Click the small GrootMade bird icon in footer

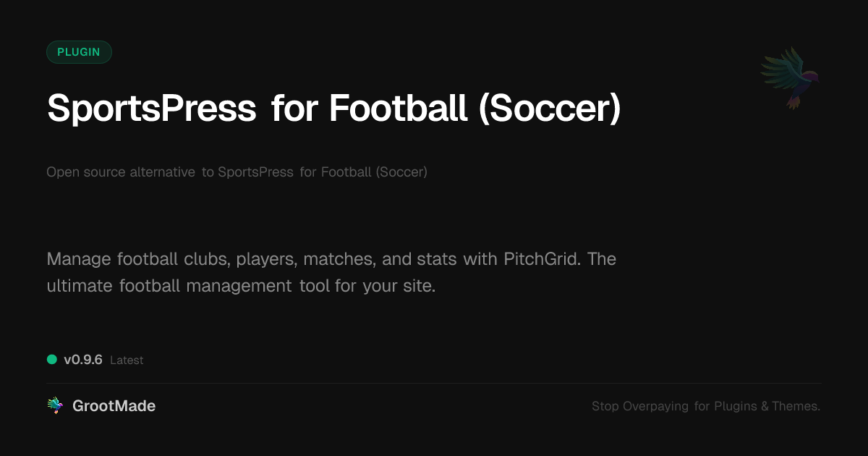click(54, 406)
